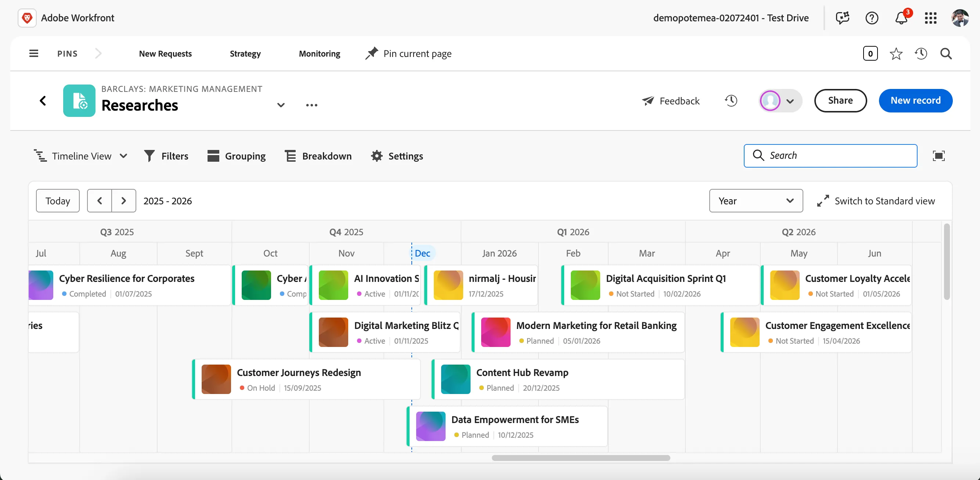Screen dimensions: 980x480
Task: Click the Today button
Action: pos(58,201)
